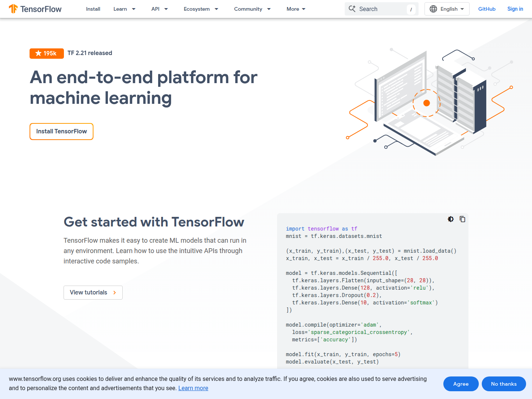Focus the Search input field
Viewport: 532px width, 399px height.
tap(382, 9)
